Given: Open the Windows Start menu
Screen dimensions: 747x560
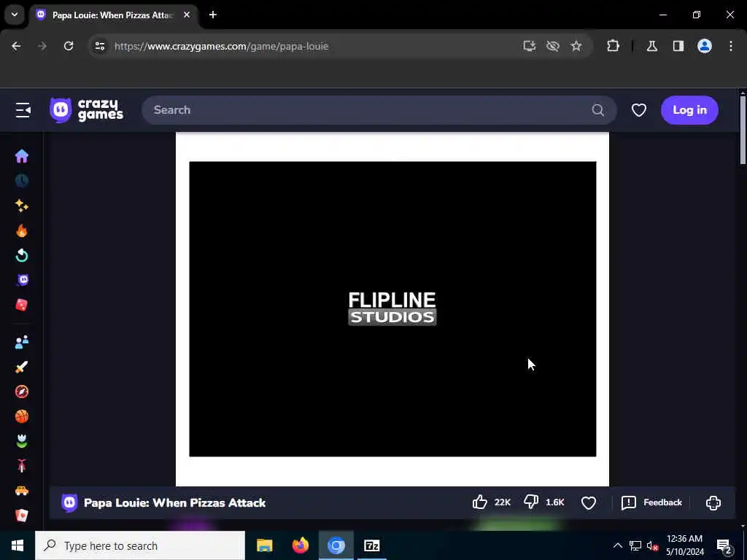Looking at the screenshot, I should tap(18, 545).
